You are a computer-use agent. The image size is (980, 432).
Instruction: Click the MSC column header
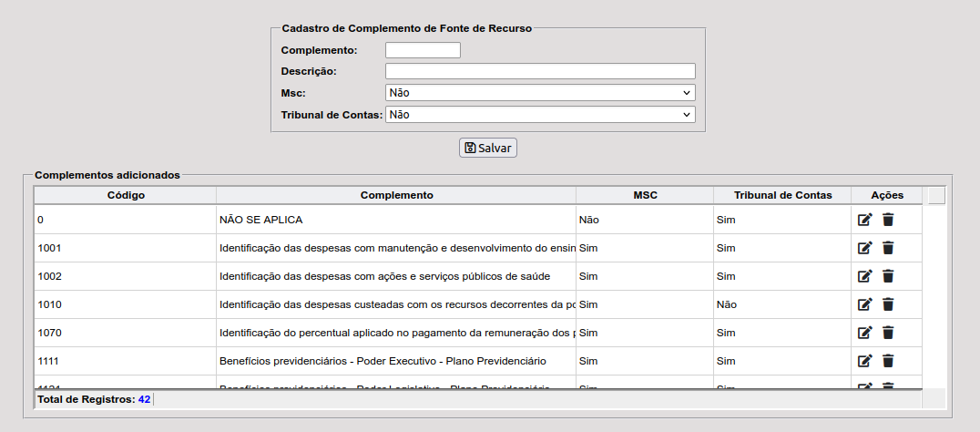click(x=645, y=195)
